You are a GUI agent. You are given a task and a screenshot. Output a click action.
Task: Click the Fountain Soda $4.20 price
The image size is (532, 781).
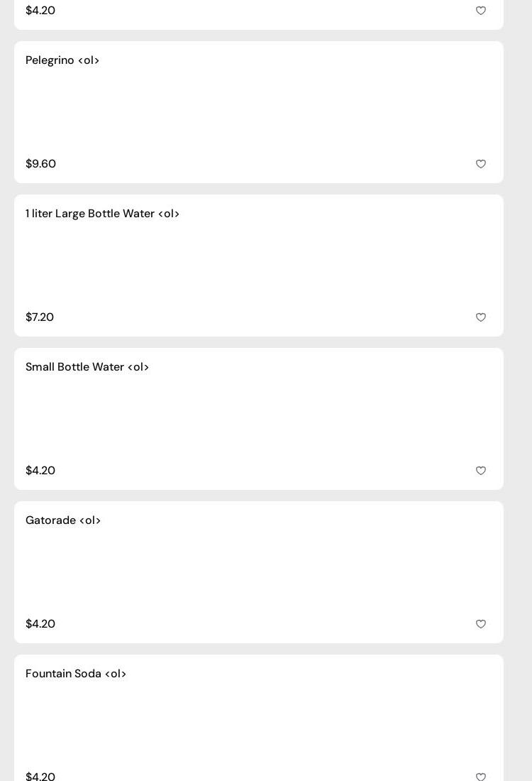tap(40, 776)
